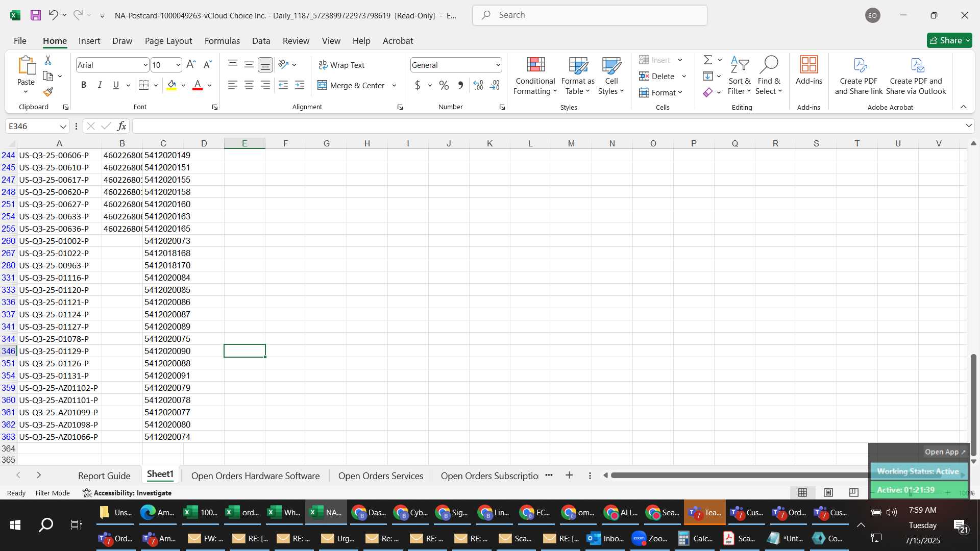Expand the Merge & Center dropdown arrow
The height and width of the screenshot is (551, 980).
pos(394,85)
